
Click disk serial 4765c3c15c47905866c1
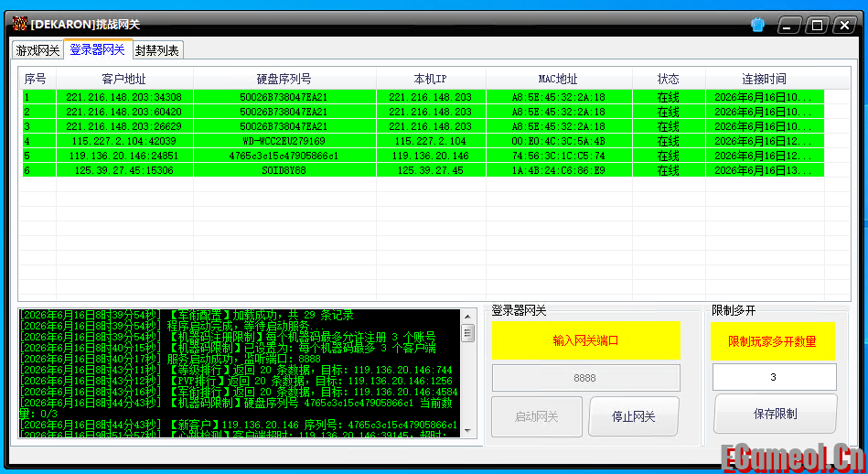(284, 156)
